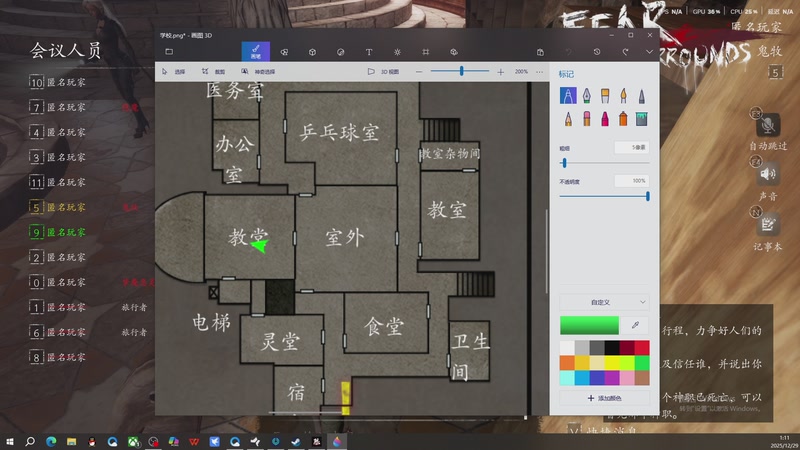Select the Brushes tab in Paint 3D

pyautogui.click(x=256, y=52)
